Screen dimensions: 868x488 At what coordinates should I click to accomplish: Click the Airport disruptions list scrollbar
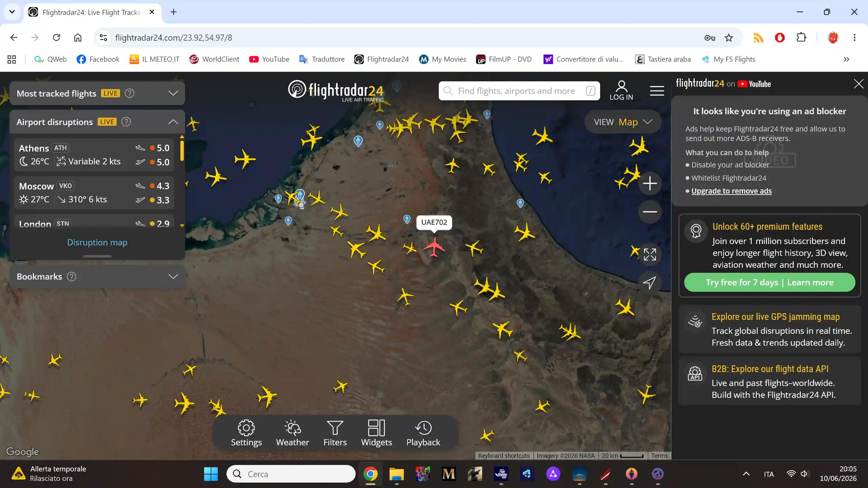[182, 151]
